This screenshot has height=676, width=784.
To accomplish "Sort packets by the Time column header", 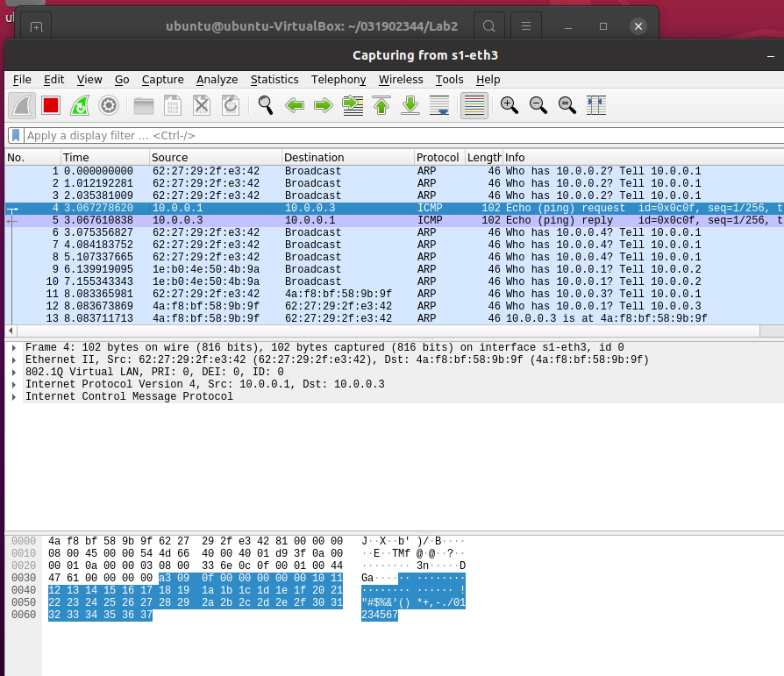I will (105, 158).
